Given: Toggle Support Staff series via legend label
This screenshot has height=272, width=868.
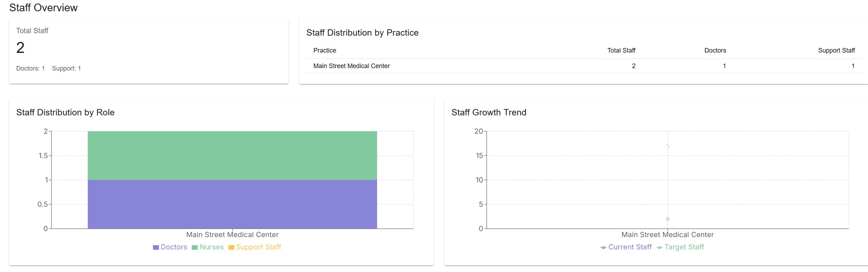Looking at the screenshot, I should [x=258, y=247].
